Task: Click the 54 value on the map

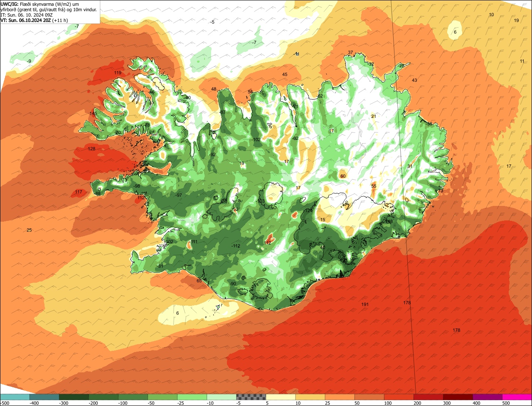Action: pos(250,92)
